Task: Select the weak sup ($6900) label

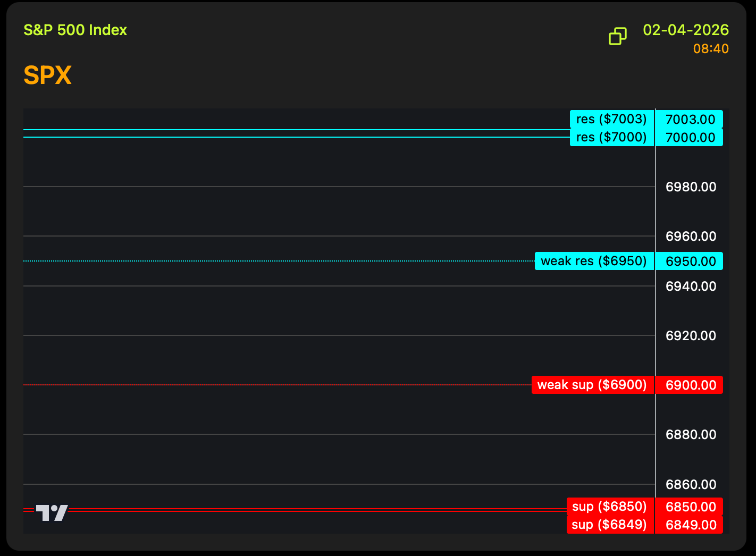Action: (x=592, y=385)
